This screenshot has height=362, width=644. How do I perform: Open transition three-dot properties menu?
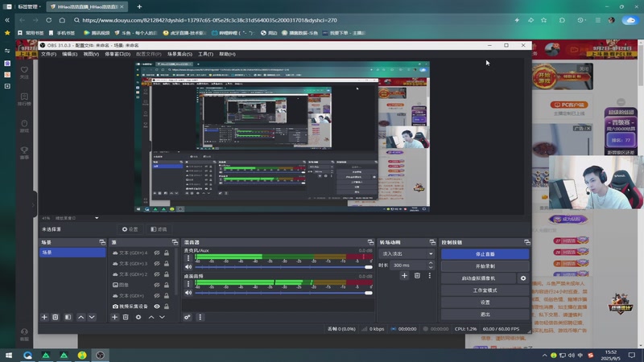click(430, 275)
